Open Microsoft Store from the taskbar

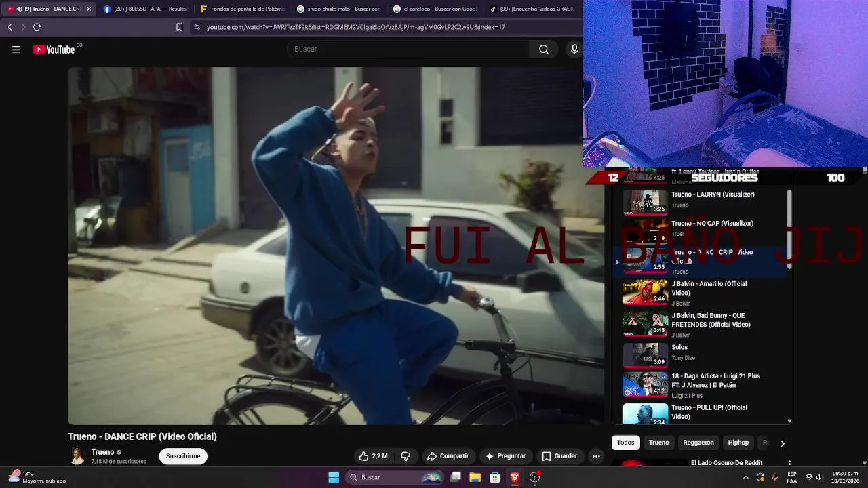tap(495, 477)
